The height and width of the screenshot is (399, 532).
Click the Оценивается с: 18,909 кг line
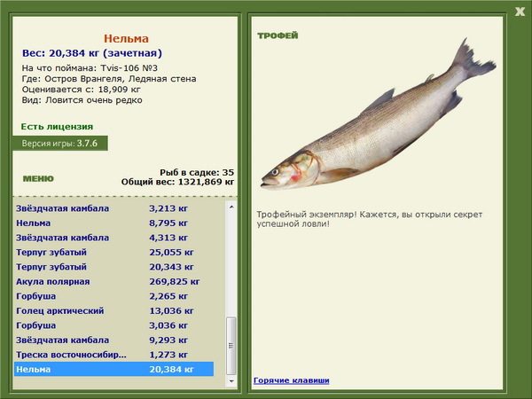81,90
